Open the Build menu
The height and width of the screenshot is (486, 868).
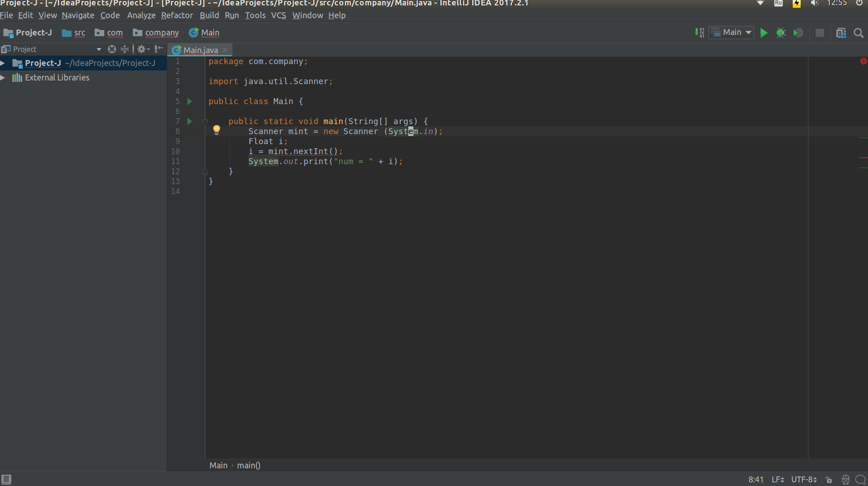tap(209, 15)
